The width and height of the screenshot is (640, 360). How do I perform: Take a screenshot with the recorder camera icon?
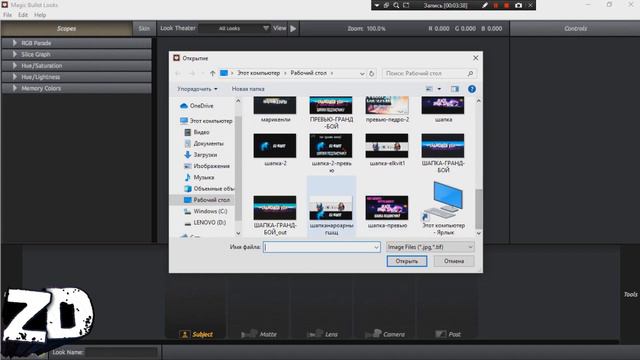point(518,5)
